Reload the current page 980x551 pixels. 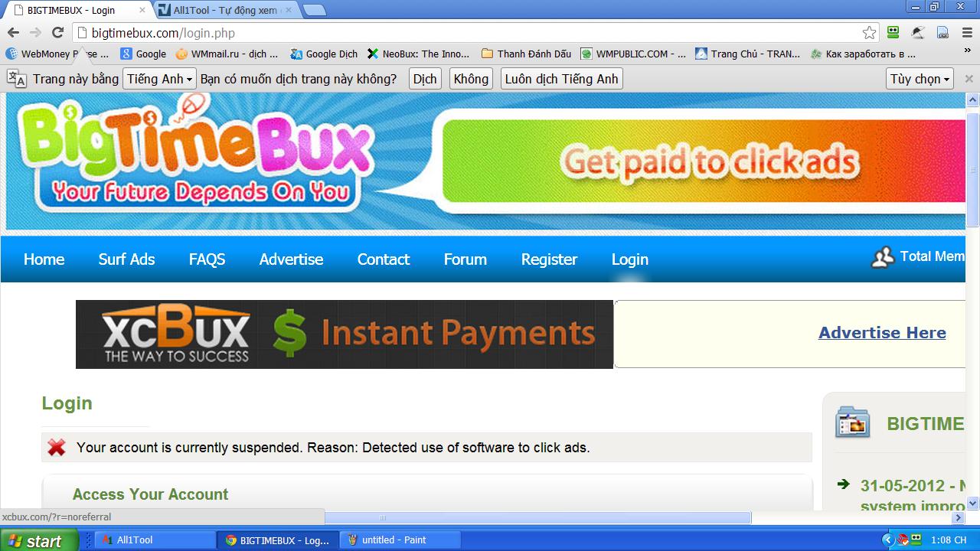coord(57,32)
